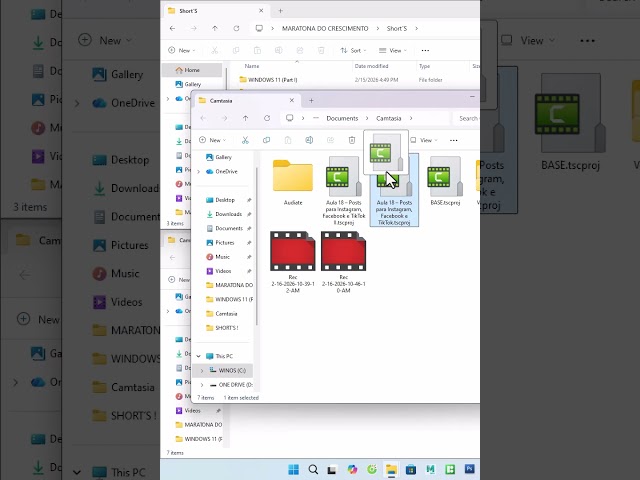The height and width of the screenshot is (480, 640).
Task: Go back in the Short'S window
Action: [x=172, y=29]
